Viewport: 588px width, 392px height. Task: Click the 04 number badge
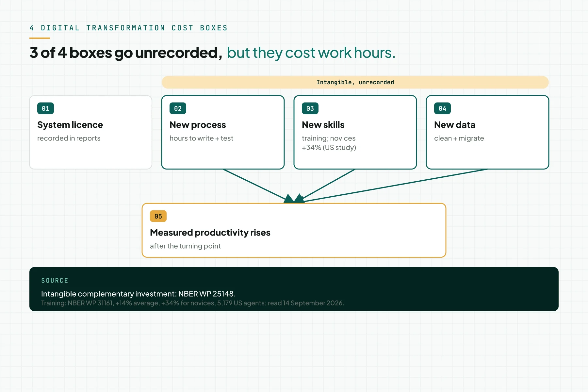click(442, 108)
